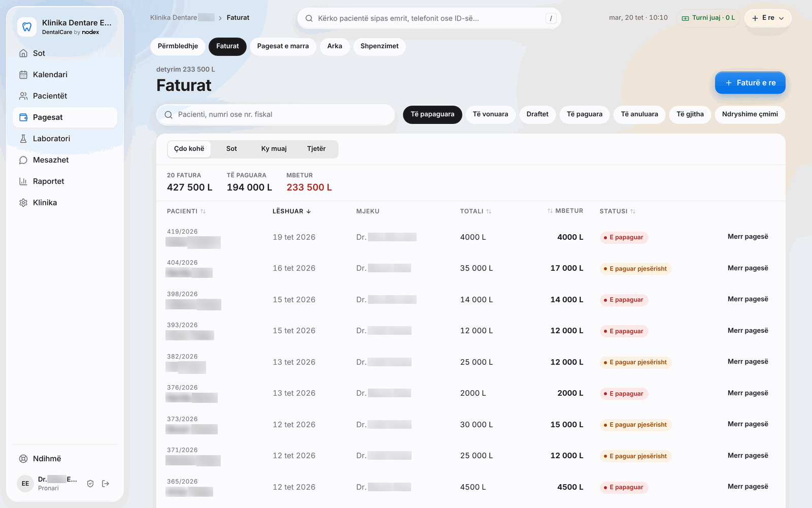This screenshot has width=812, height=508.
Task: Click the Faturë e re button
Action: [750, 83]
